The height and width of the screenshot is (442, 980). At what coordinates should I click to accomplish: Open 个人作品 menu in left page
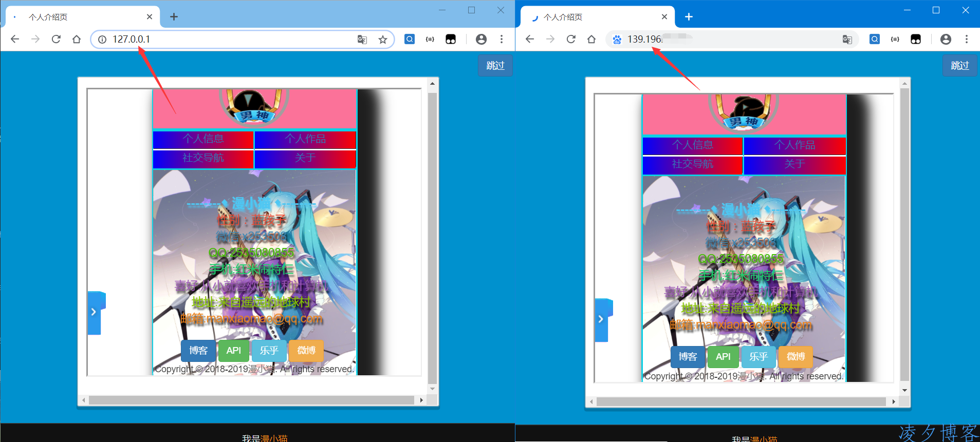tap(305, 139)
